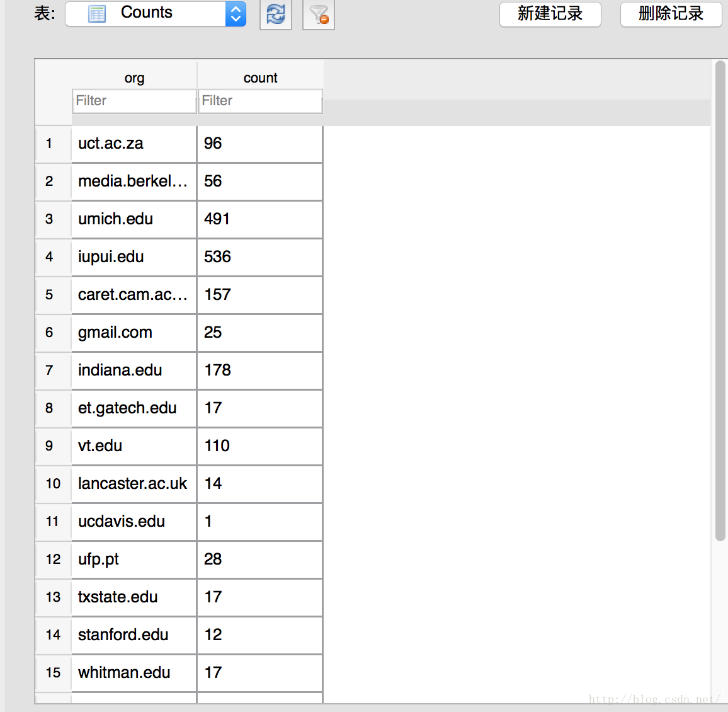Select the txstate.edu cell
The height and width of the screenshot is (712, 728).
[134, 597]
